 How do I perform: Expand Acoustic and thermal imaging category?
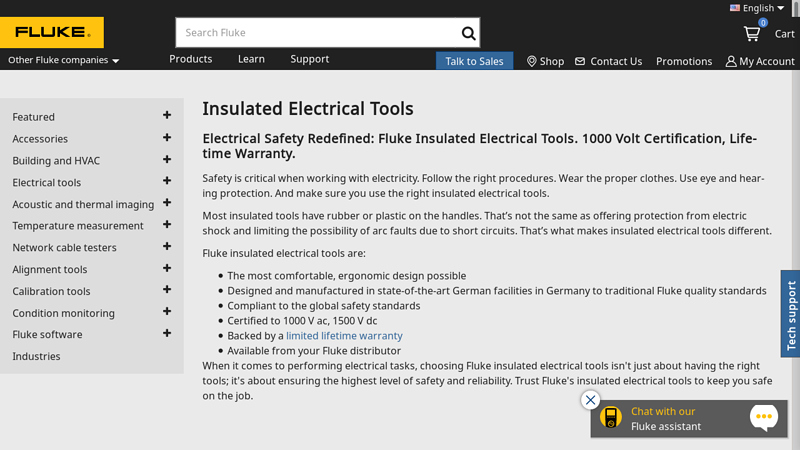point(167,203)
